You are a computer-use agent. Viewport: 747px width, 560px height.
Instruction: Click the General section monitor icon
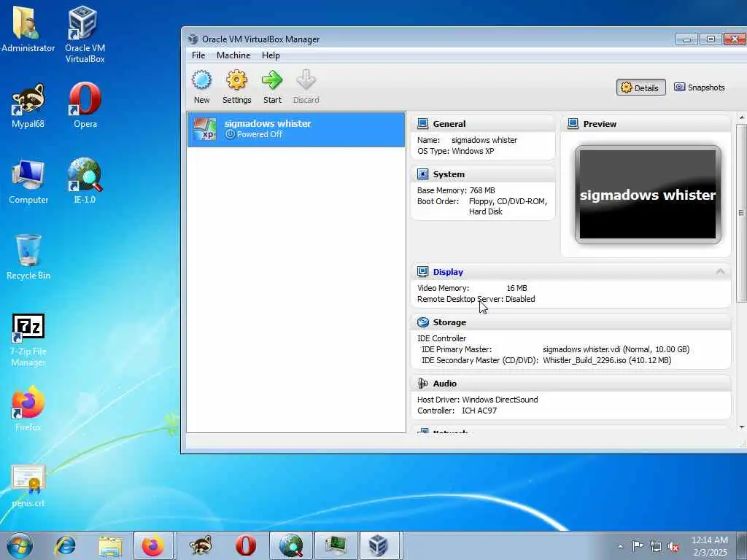point(422,124)
